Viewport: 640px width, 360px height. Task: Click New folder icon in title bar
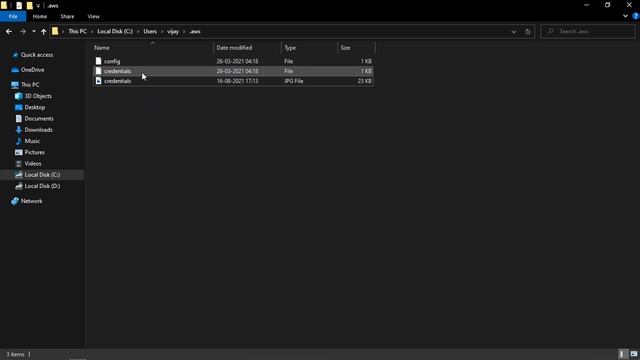(29, 5)
